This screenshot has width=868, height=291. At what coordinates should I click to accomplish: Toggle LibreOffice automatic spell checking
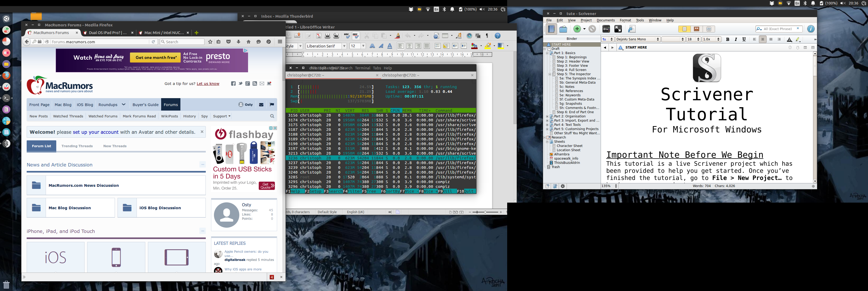356,36
